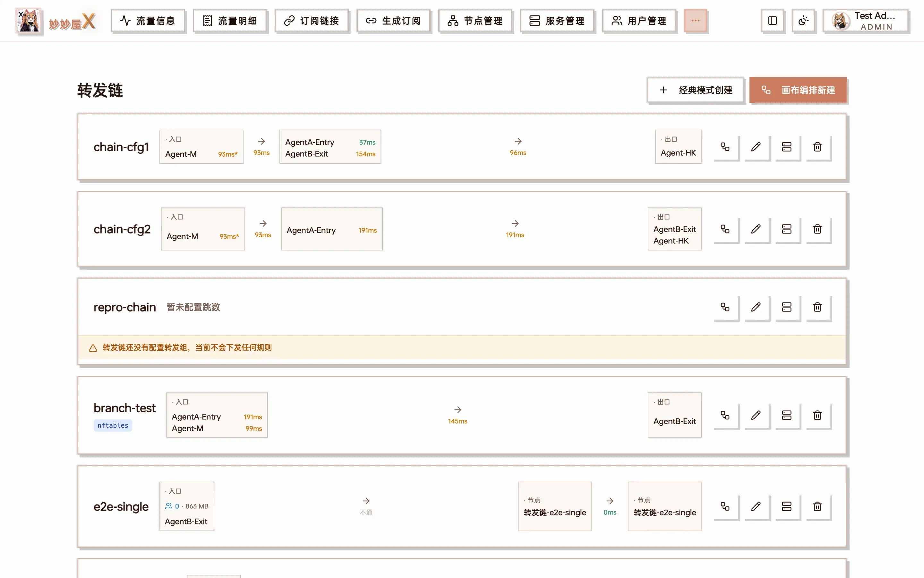Click 暂未配置跳数 text in repro-chain
The image size is (924, 578).
tap(193, 307)
